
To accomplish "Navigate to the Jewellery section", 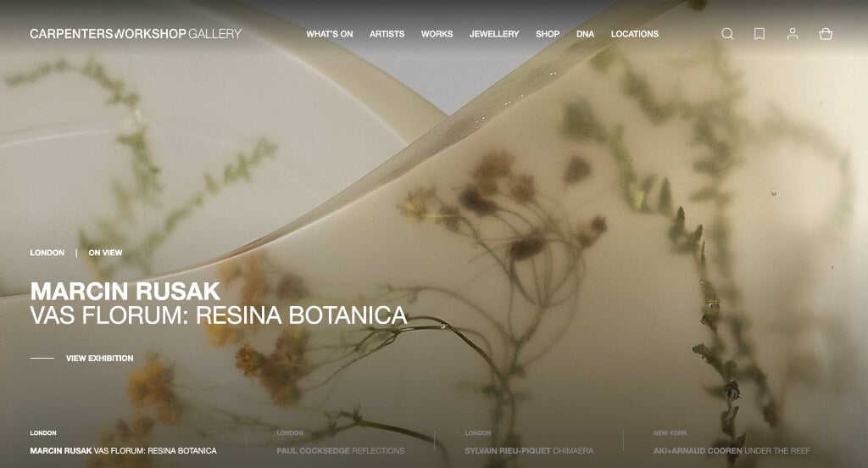I will click(x=494, y=34).
